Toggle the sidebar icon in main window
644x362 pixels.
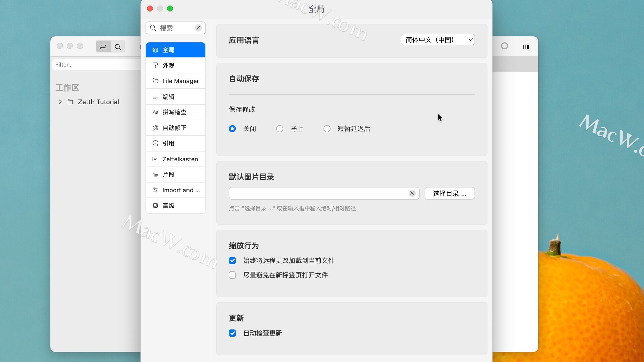coord(526,47)
